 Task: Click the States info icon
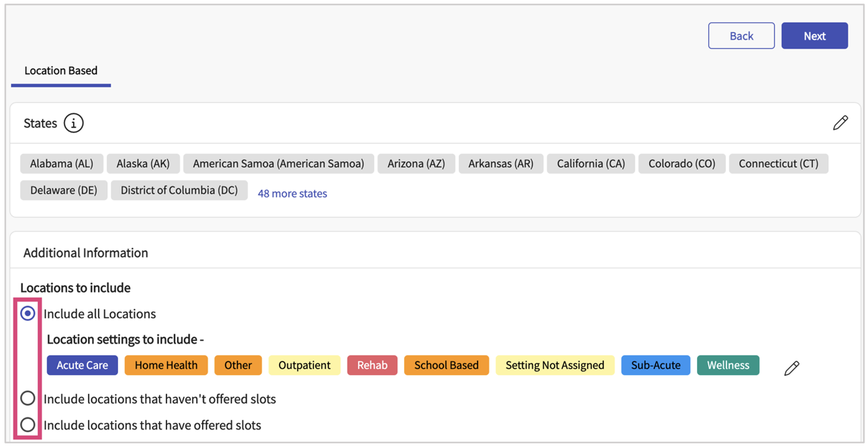click(74, 123)
